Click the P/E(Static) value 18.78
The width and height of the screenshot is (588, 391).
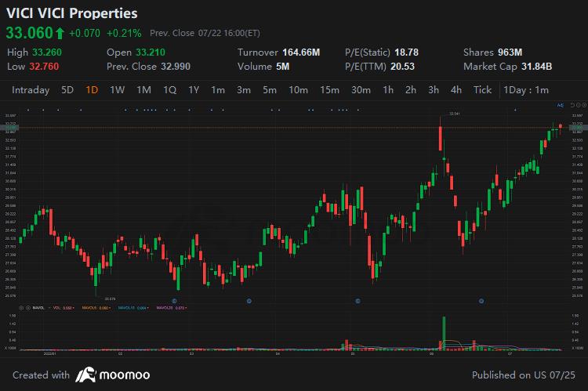click(406, 52)
